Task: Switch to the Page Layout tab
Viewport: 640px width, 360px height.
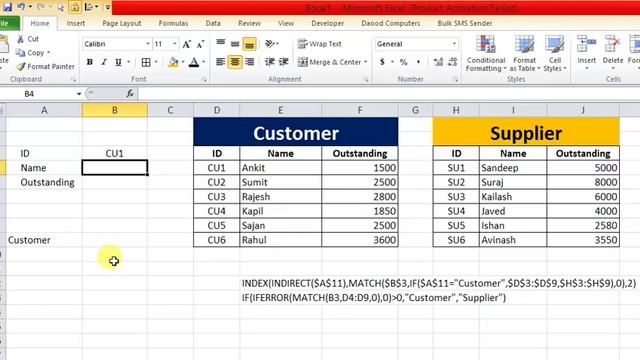Action: [122, 23]
